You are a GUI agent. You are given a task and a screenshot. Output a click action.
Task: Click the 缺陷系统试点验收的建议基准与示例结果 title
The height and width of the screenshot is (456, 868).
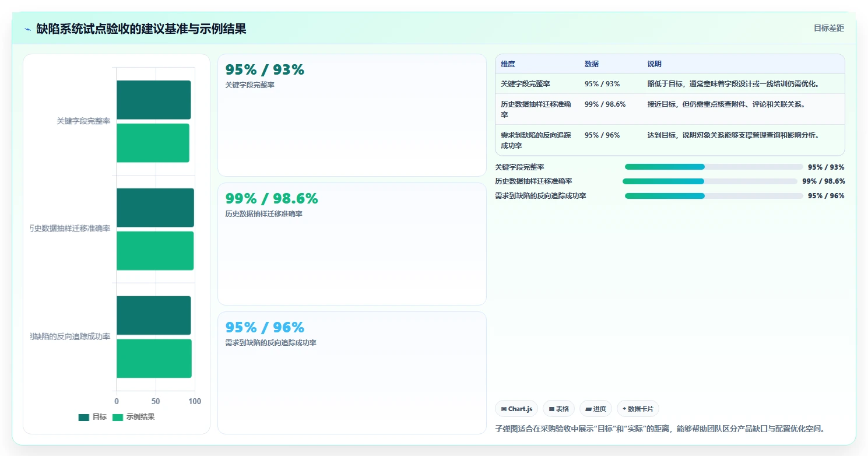tap(141, 29)
